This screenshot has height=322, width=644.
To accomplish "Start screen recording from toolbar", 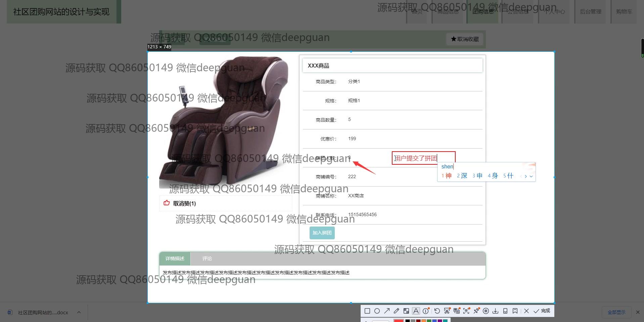I will 486,311.
